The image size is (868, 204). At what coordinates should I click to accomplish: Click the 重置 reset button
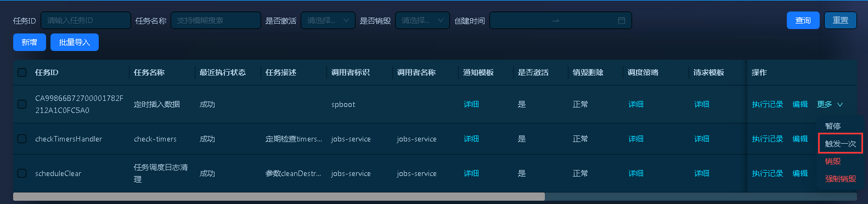841,20
